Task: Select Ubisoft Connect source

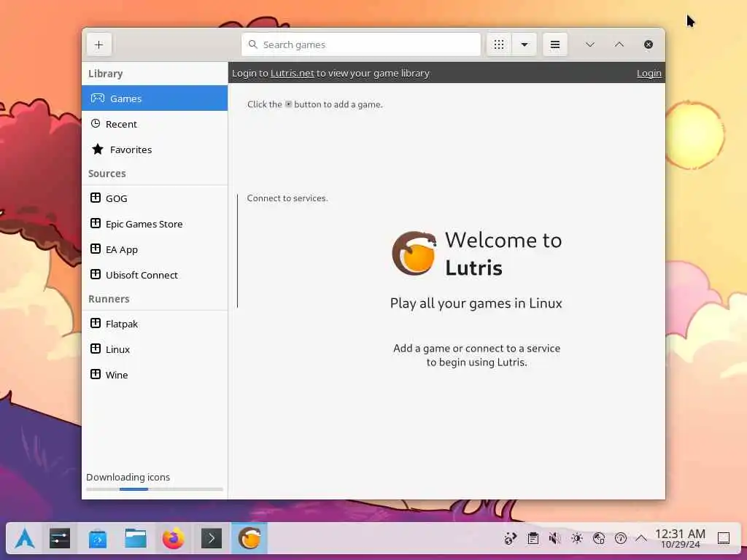Action: pos(155,275)
